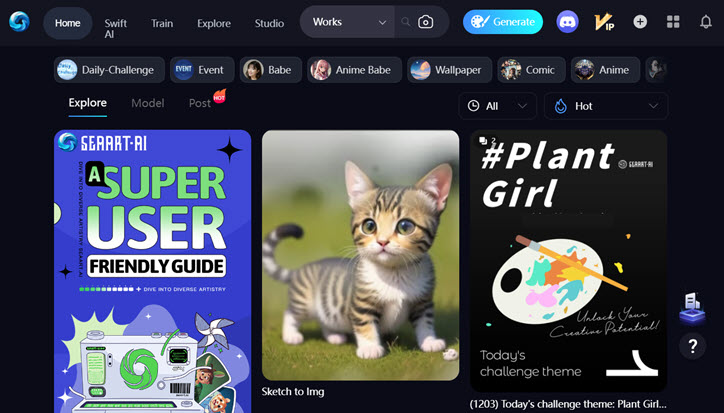Expand the All time filter dropdown
The height and width of the screenshot is (413, 724).
coord(497,106)
